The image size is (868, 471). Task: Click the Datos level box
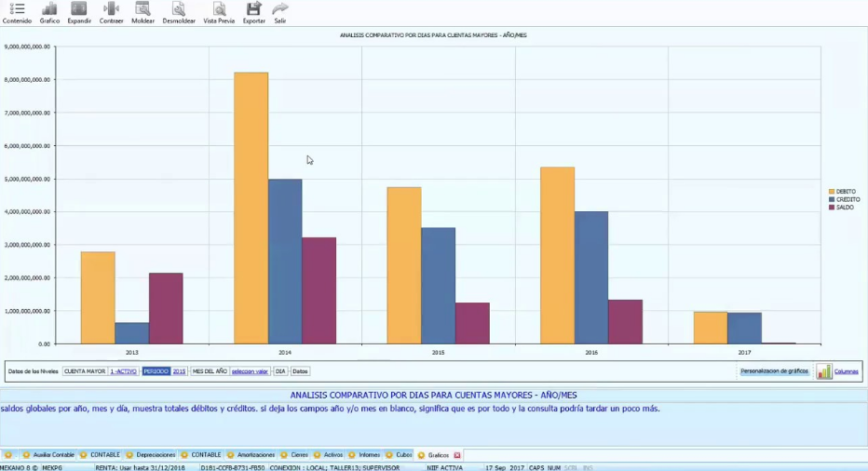click(x=300, y=371)
